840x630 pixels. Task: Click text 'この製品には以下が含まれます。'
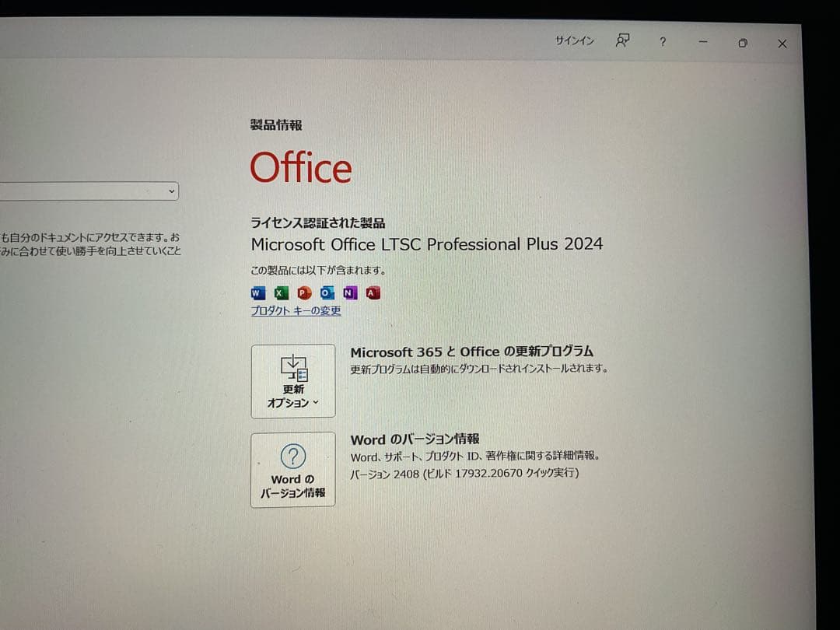pyautogui.click(x=318, y=270)
